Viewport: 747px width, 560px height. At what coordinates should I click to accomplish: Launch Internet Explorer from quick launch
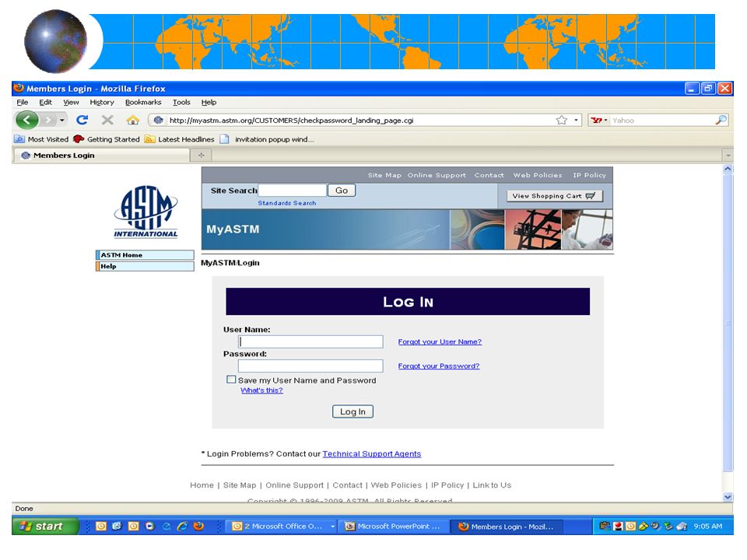182,527
